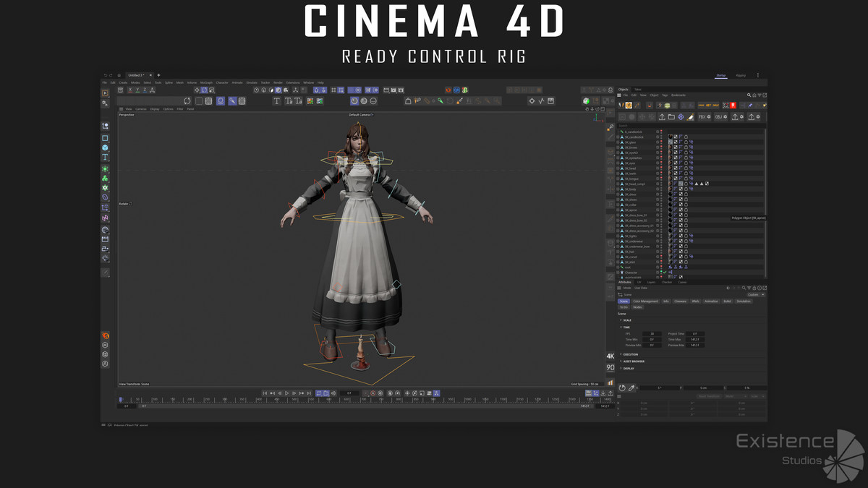Viewport: 868px width, 488px height.
Task: Switch to the Rigging layout tab
Action: [x=741, y=75]
